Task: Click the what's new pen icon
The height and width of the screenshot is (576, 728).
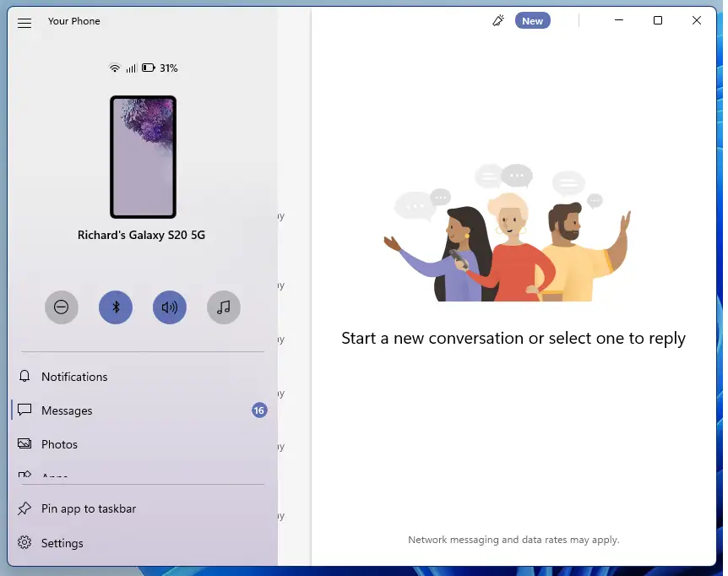Action: [498, 21]
